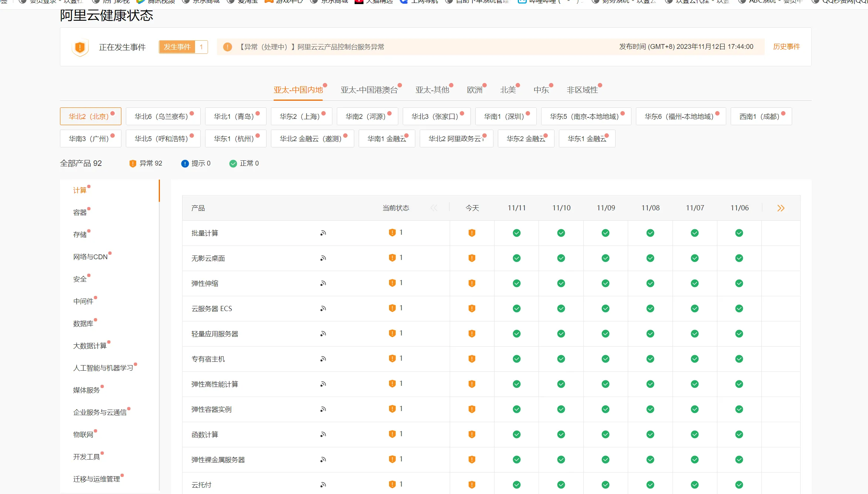
Task: Click the exclamation icon in the incident banner
Action: 228,47
